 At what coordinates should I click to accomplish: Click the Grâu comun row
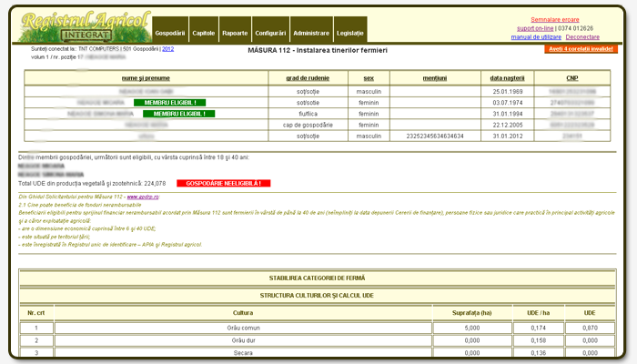[x=318, y=328]
